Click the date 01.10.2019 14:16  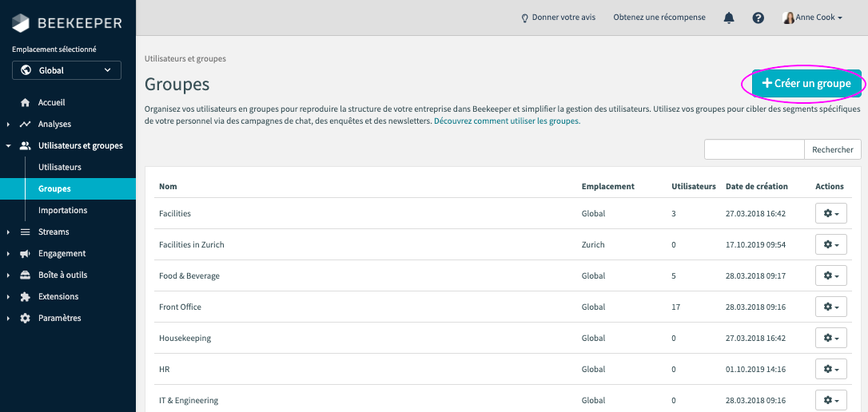click(x=755, y=369)
